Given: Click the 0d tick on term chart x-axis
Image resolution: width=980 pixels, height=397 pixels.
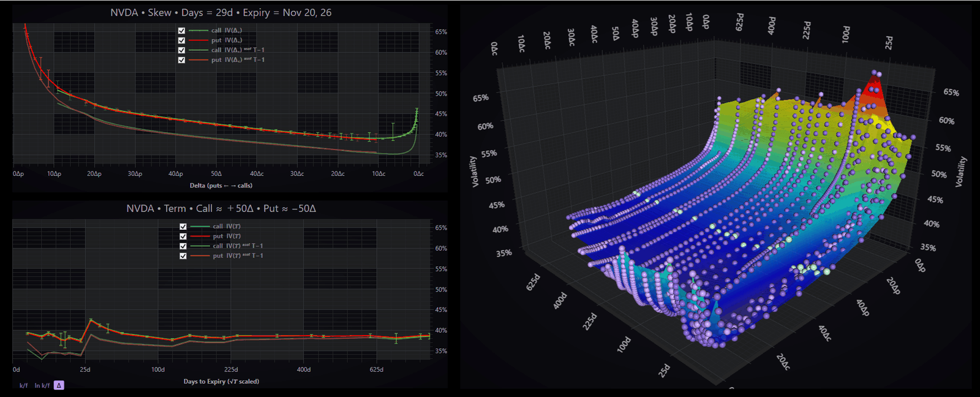Looking at the screenshot, I should (x=17, y=370).
